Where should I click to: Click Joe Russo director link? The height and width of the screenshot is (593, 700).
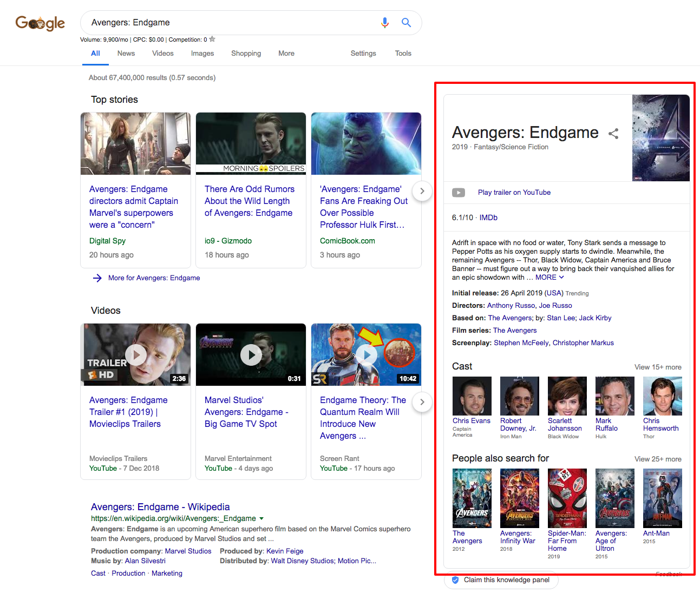tap(555, 306)
